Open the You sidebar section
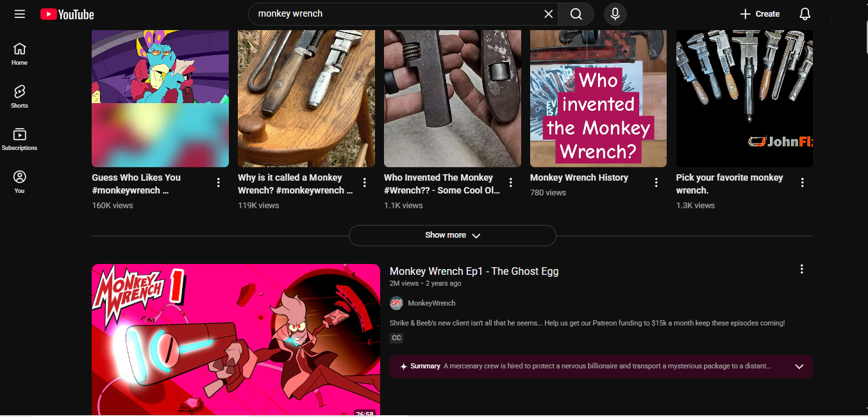This screenshot has width=868, height=419. [20, 181]
